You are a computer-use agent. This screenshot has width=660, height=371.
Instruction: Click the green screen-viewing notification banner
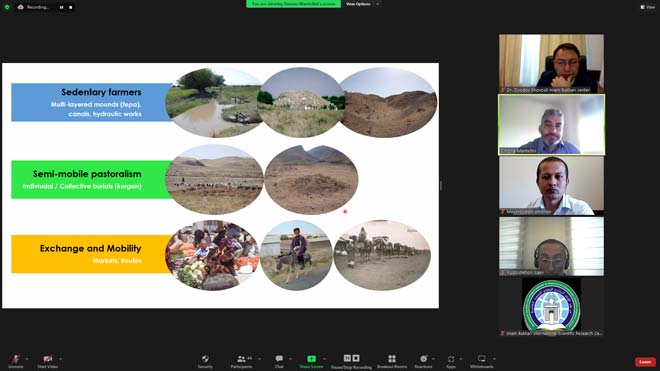tap(293, 4)
